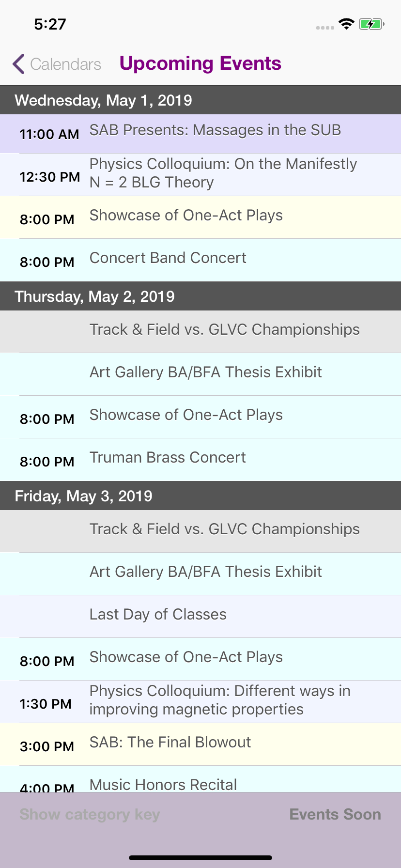Tap the Events Soon button
The height and width of the screenshot is (868, 401).
click(335, 815)
